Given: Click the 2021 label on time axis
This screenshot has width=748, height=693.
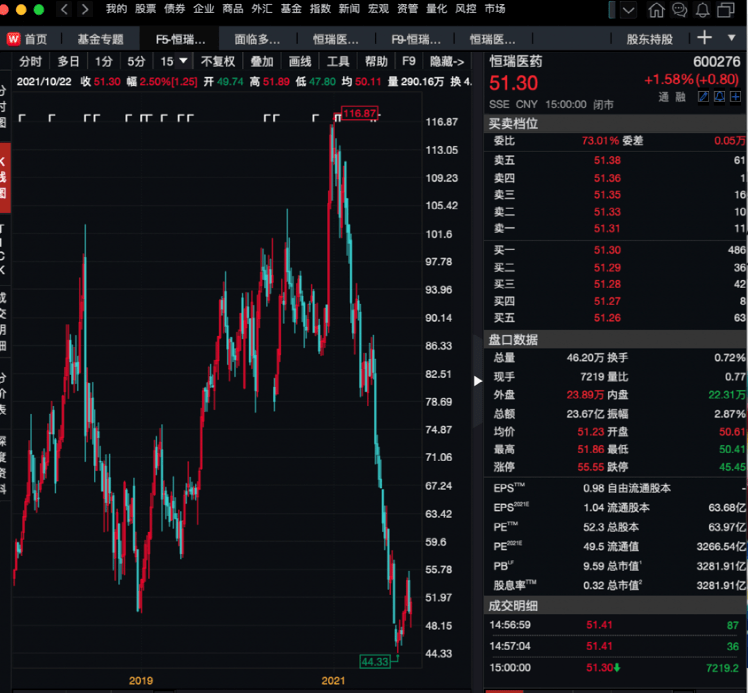Looking at the screenshot, I should (333, 681).
